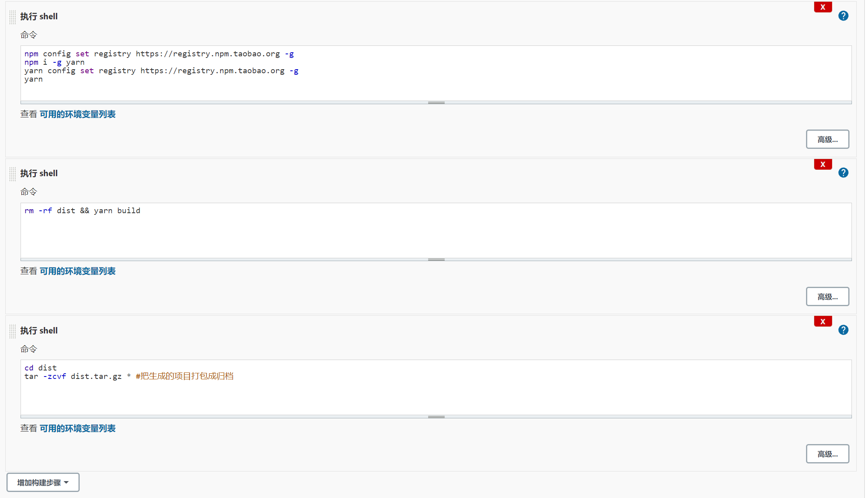Image resolution: width=868 pixels, height=498 pixels.
Task: Click inside the npm config command textarea
Action: [x=436, y=73]
